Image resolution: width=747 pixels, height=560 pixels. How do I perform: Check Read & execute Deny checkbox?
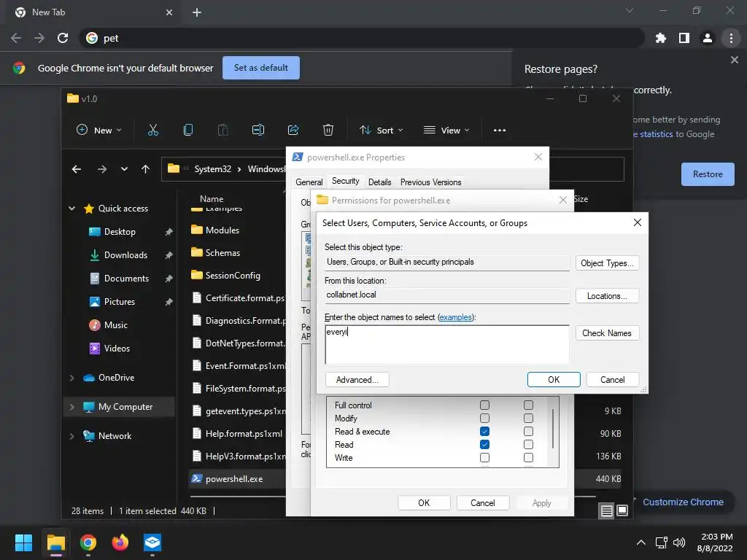click(528, 432)
